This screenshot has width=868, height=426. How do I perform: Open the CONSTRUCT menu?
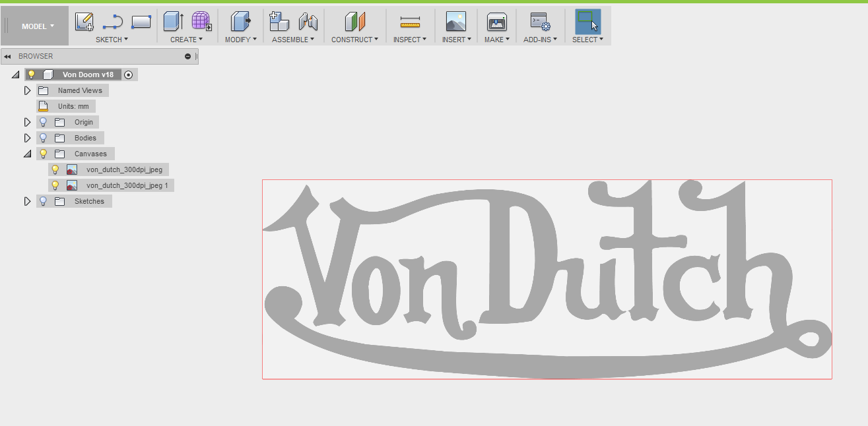[x=355, y=40]
